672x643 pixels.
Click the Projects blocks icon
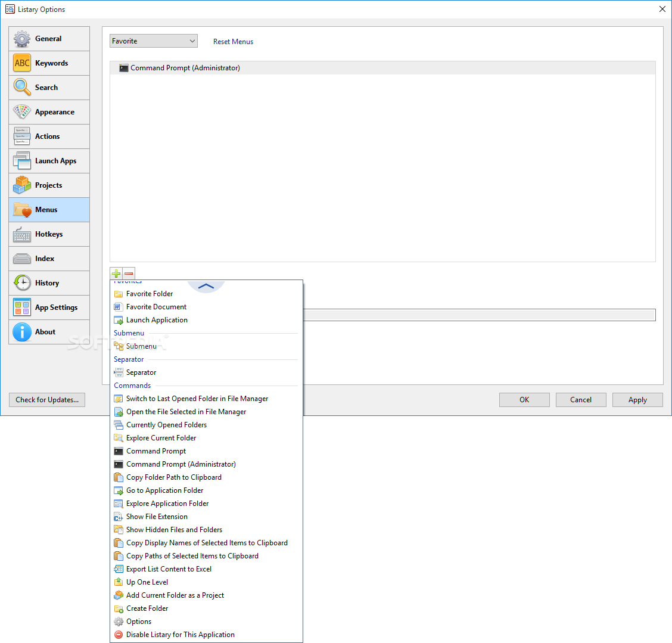click(22, 185)
